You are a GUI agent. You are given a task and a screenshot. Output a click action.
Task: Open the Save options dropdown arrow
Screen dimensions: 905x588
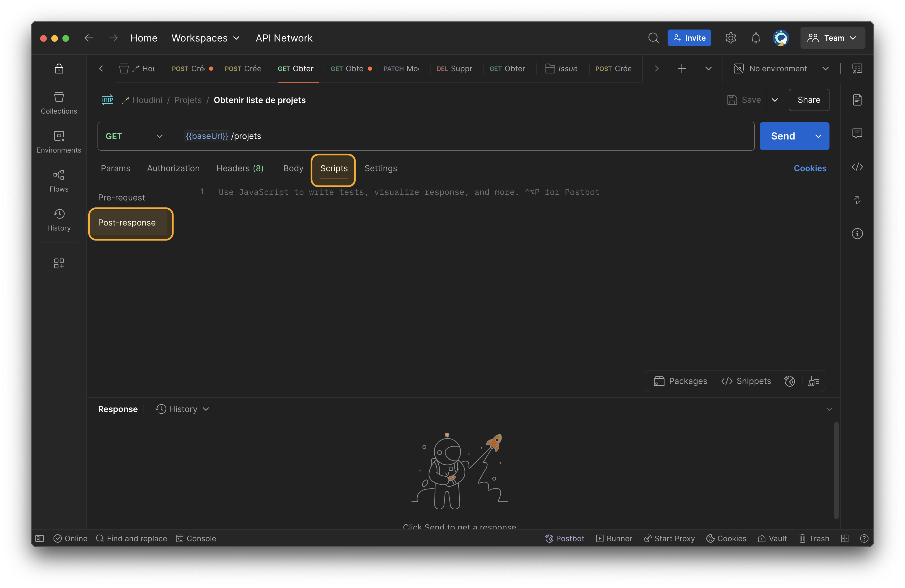(775, 100)
